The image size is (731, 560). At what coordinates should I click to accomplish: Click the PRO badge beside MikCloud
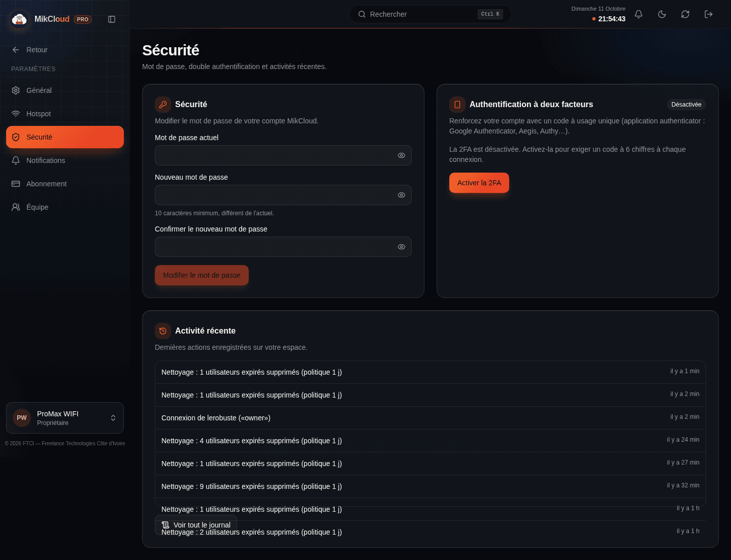click(83, 19)
